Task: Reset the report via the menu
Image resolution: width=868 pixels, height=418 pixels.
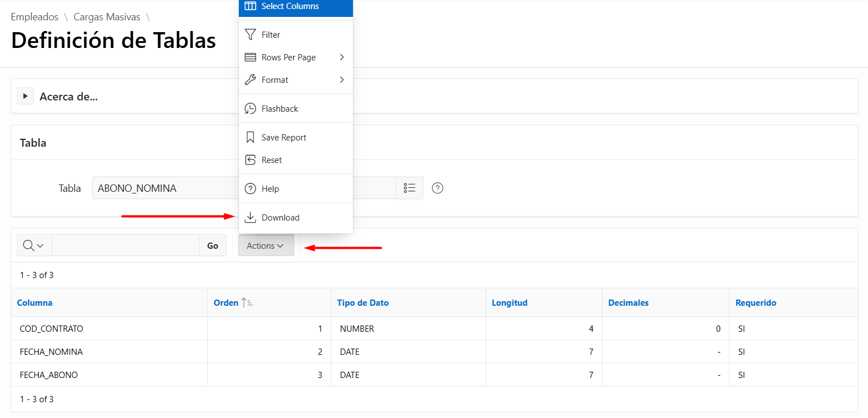Action: tap(272, 160)
